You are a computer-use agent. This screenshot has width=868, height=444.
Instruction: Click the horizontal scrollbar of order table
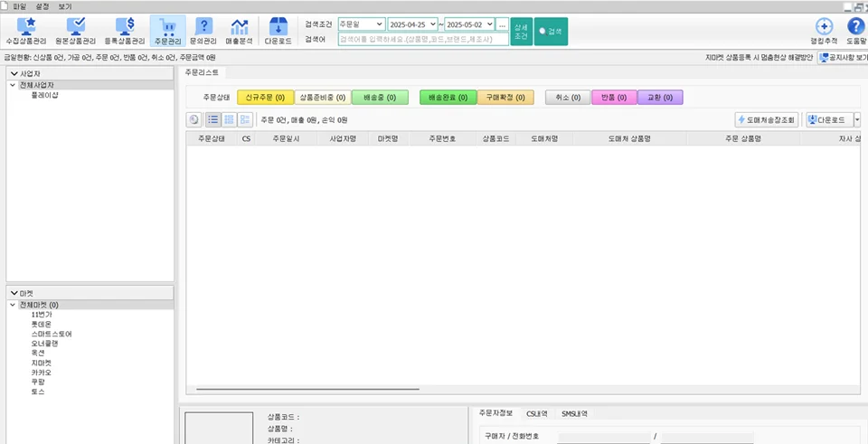(x=307, y=389)
